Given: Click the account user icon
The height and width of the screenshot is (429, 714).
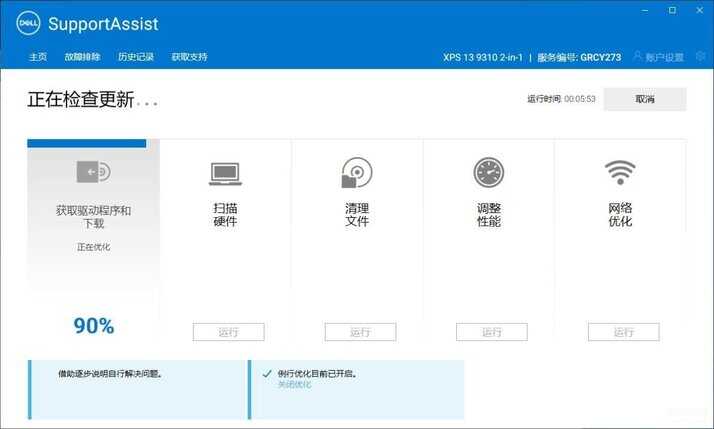Looking at the screenshot, I should tap(638, 56).
